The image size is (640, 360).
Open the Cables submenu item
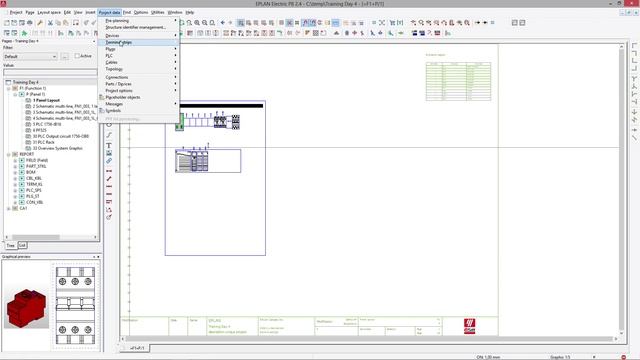point(138,62)
